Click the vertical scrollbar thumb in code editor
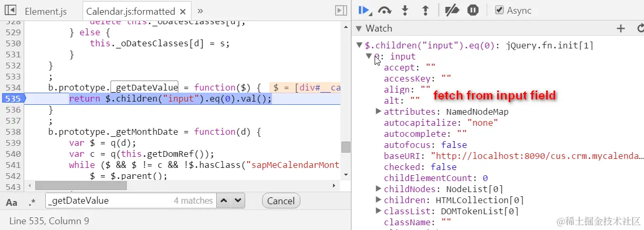The image size is (644, 230). pyautogui.click(x=346, y=147)
